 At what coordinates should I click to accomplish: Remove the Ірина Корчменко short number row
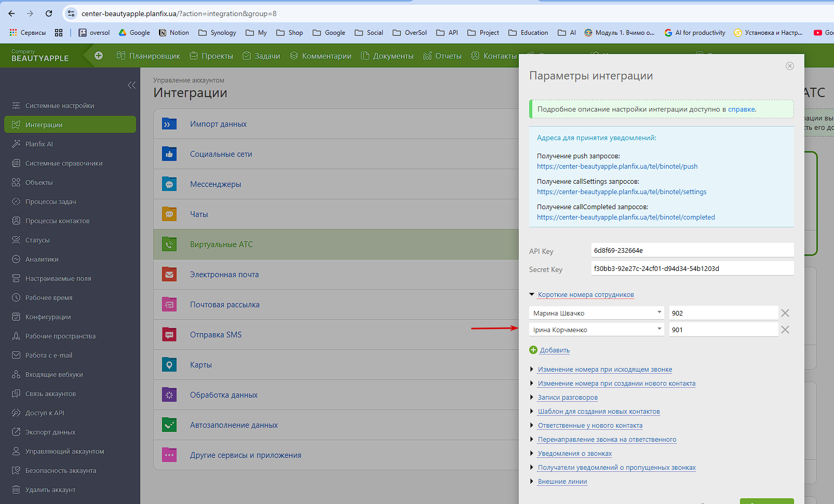click(x=785, y=330)
